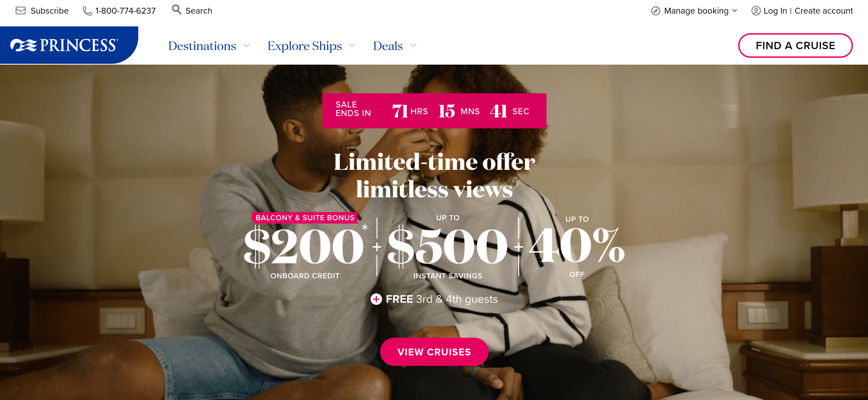The height and width of the screenshot is (400, 868).
Task: Click the Balcony & Suite Bonus badge
Action: pyautogui.click(x=305, y=218)
